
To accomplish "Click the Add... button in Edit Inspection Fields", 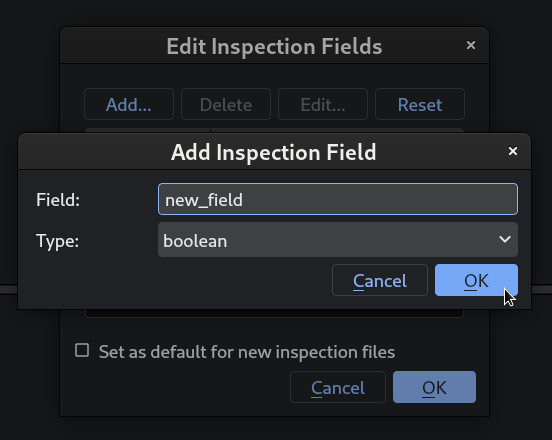I will pos(129,104).
